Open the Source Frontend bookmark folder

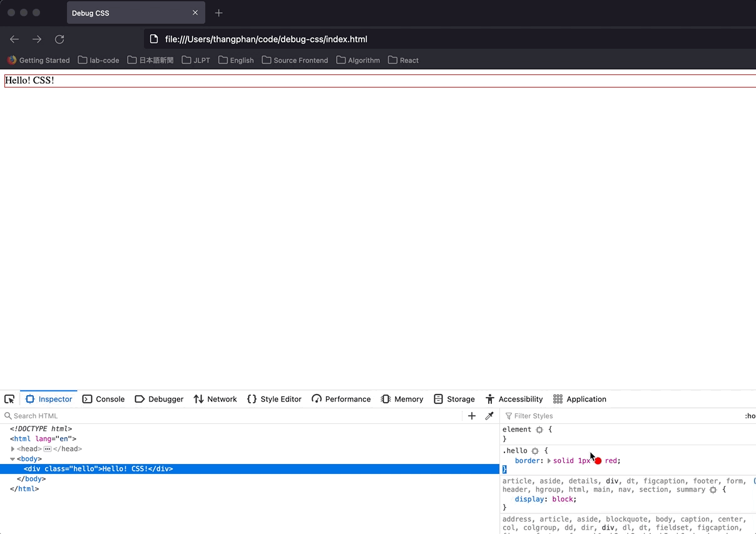tap(295, 60)
